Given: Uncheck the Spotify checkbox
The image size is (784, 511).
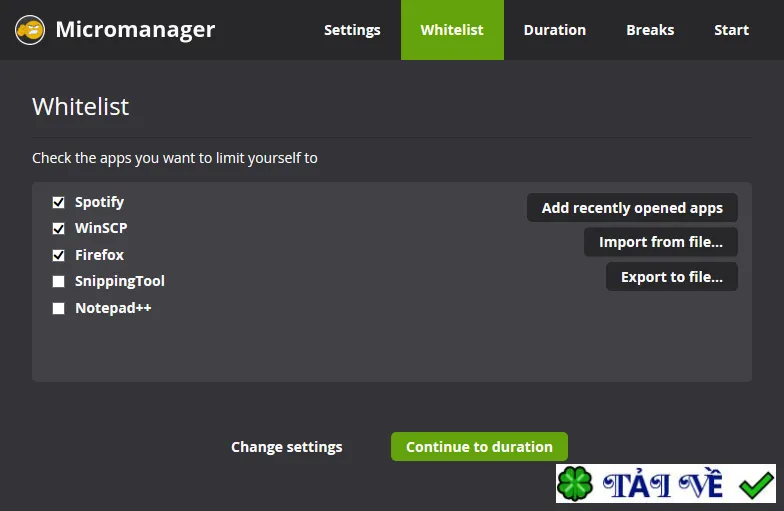Looking at the screenshot, I should tap(58, 202).
